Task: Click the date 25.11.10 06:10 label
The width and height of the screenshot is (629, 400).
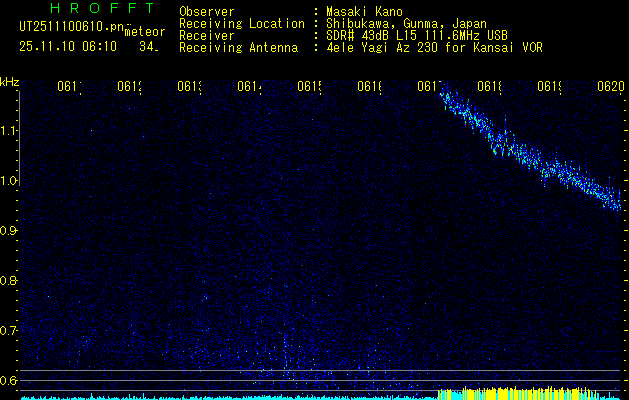Action: tap(68, 47)
